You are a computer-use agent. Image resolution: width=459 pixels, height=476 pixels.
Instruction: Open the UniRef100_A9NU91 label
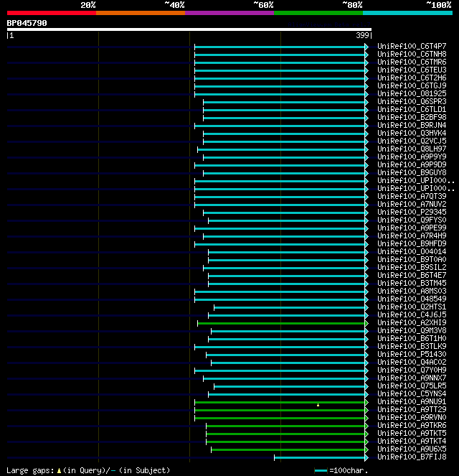pyautogui.click(x=412, y=401)
